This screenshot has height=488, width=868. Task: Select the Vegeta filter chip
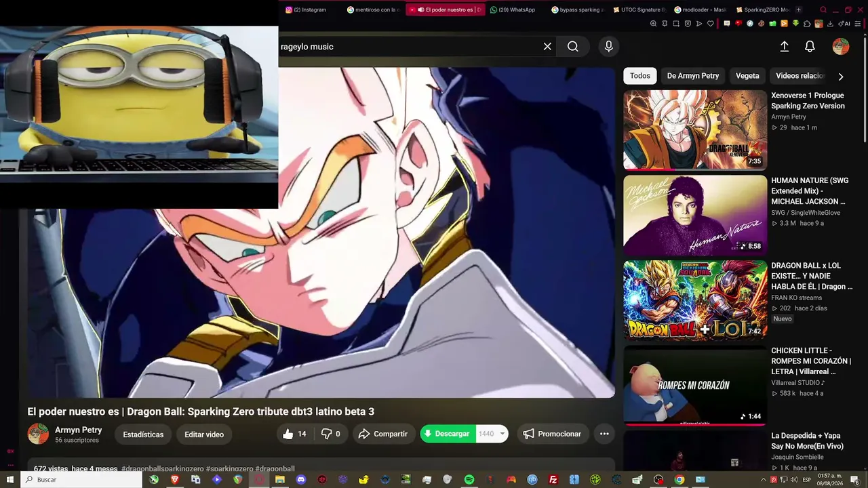pyautogui.click(x=747, y=76)
